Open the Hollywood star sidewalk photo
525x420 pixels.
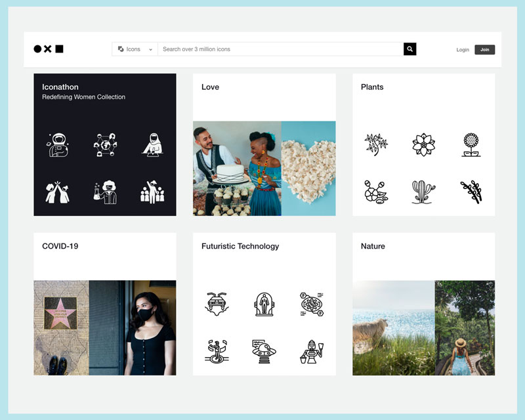pyautogui.click(x=61, y=327)
